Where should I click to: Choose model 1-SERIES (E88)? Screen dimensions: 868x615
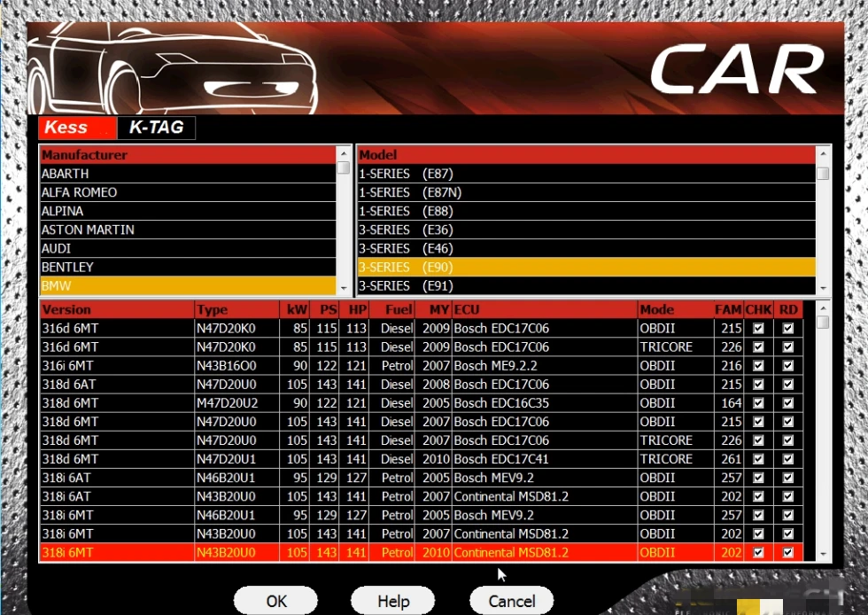tap(586, 211)
